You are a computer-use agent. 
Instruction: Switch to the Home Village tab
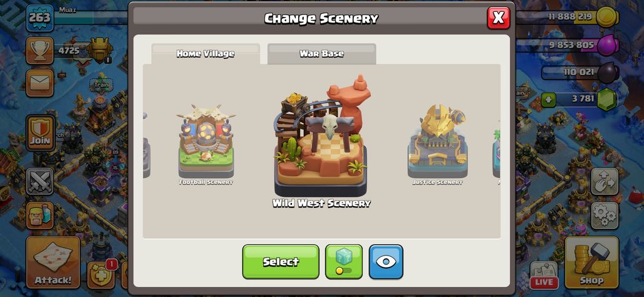click(205, 54)
